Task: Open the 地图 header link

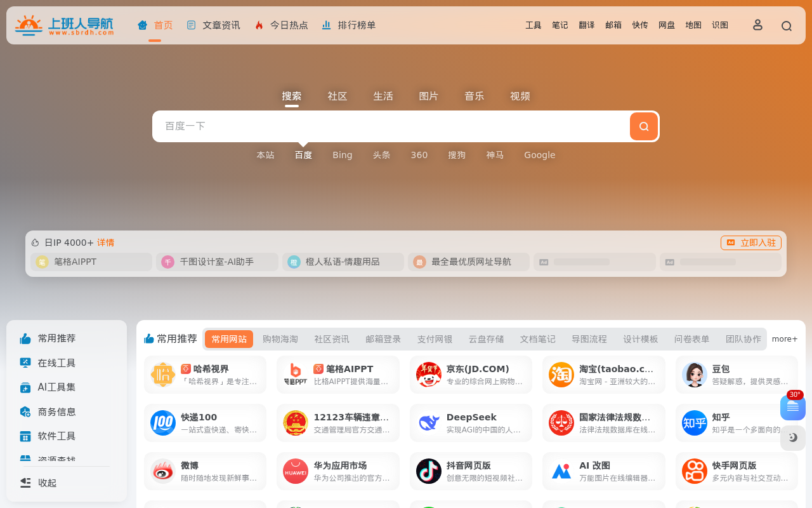Action: tap(693, 25)
